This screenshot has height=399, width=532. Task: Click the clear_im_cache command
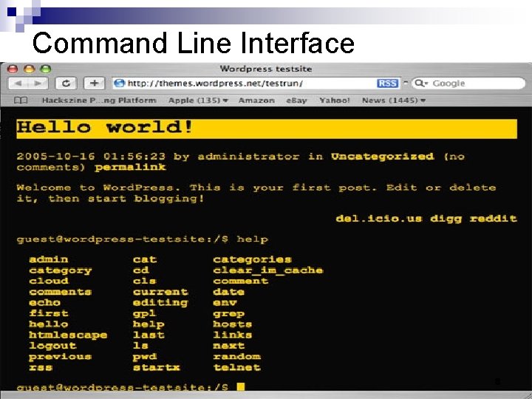(268, 270)
